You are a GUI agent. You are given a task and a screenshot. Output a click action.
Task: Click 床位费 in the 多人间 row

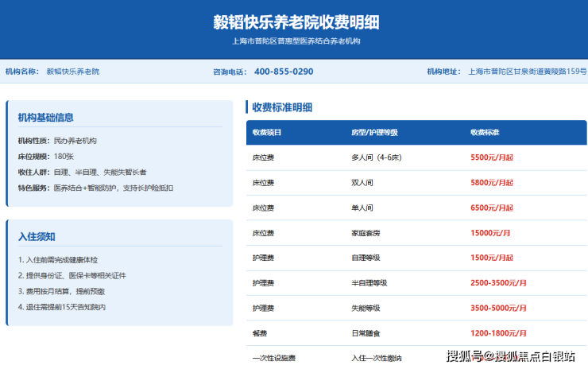(263, 157)
